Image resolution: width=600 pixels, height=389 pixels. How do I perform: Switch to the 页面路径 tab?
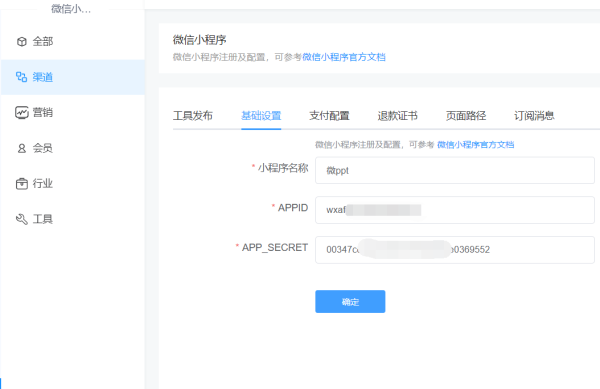click(x=466, y=116)
